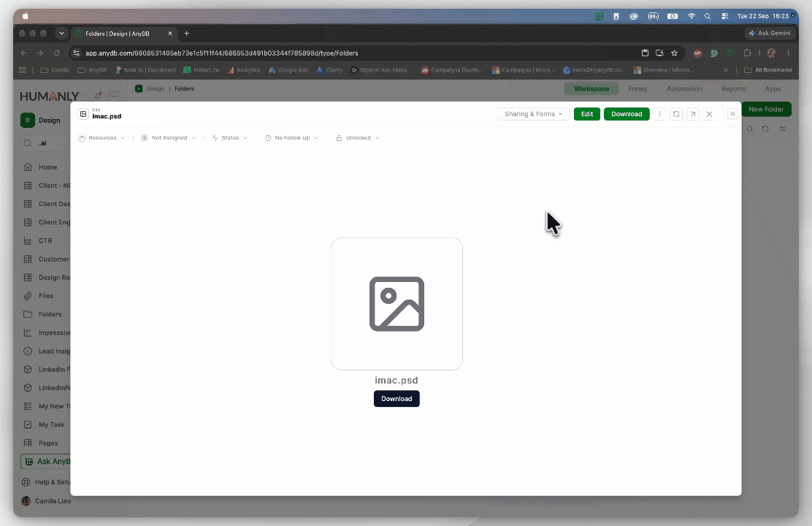
Task: Open the file in a new window via the arrow icon
Action: click(x=692, y=114)
